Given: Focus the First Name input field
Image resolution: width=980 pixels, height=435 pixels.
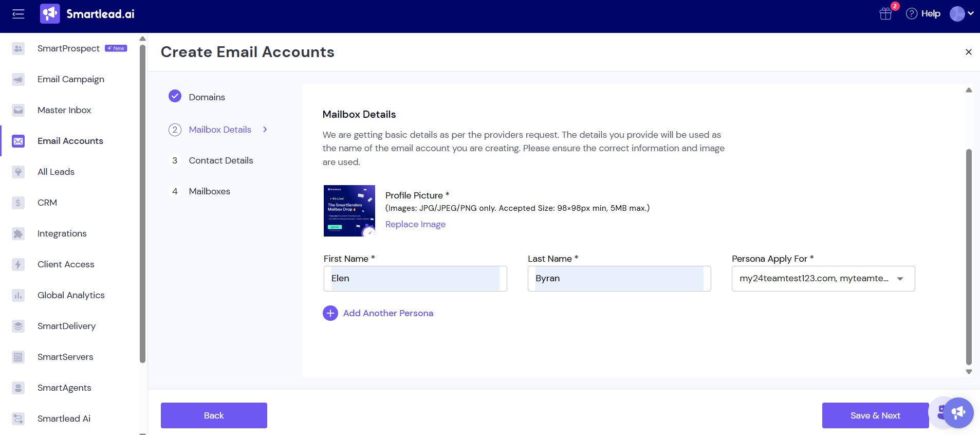Looking at the screenshot, I should pyautogui.click(x=415, y=279).
